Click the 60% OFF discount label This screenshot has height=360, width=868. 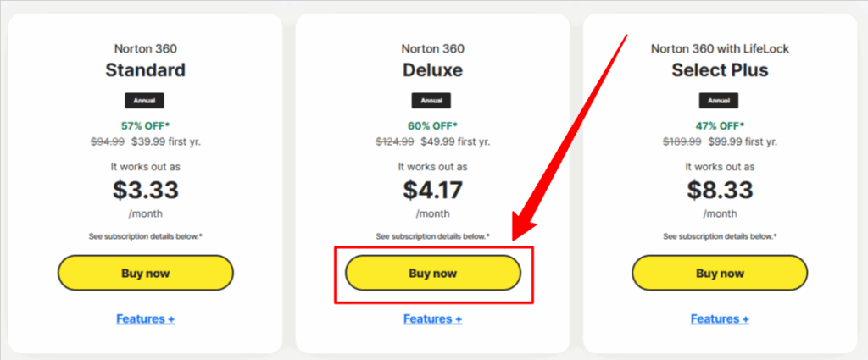pos(432,125)
